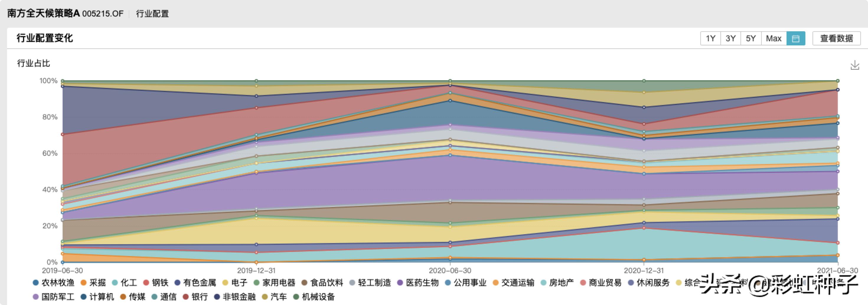Toggle the 国防军工 legend entry

point(53,297)
